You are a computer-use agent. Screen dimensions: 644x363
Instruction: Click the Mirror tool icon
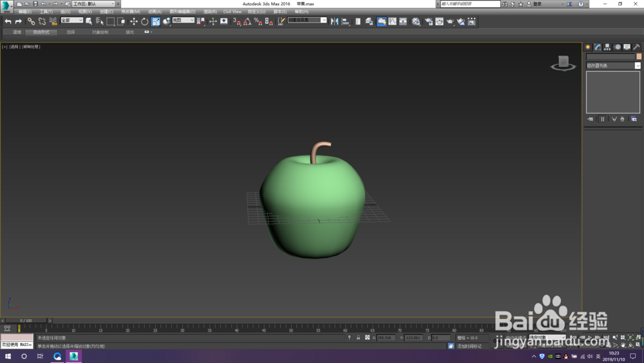(x=335, y=21)
